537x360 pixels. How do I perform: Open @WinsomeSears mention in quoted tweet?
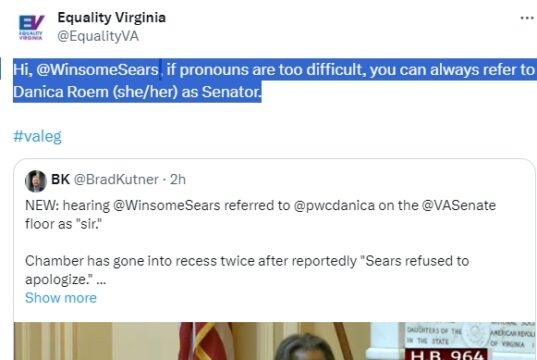[x=166, y=206]
